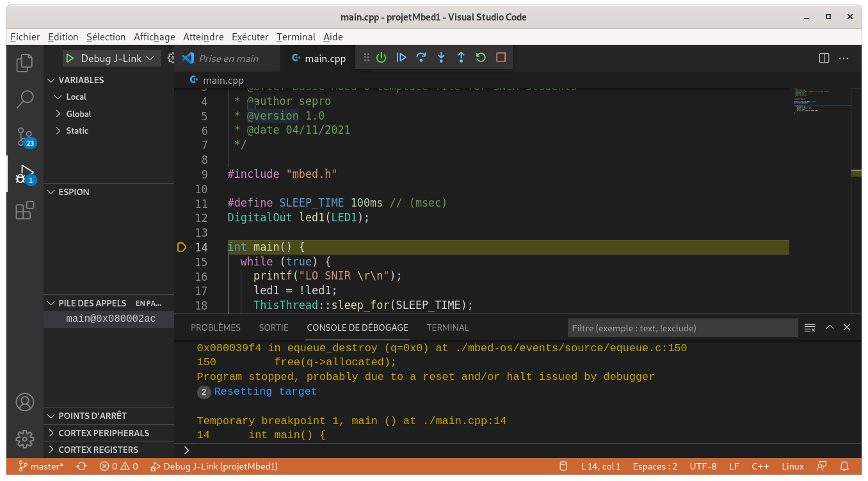The width and height of the screenshot is (868, 481).
Task: Switch to TERMINAL panel tab
Action: point(448,327)
